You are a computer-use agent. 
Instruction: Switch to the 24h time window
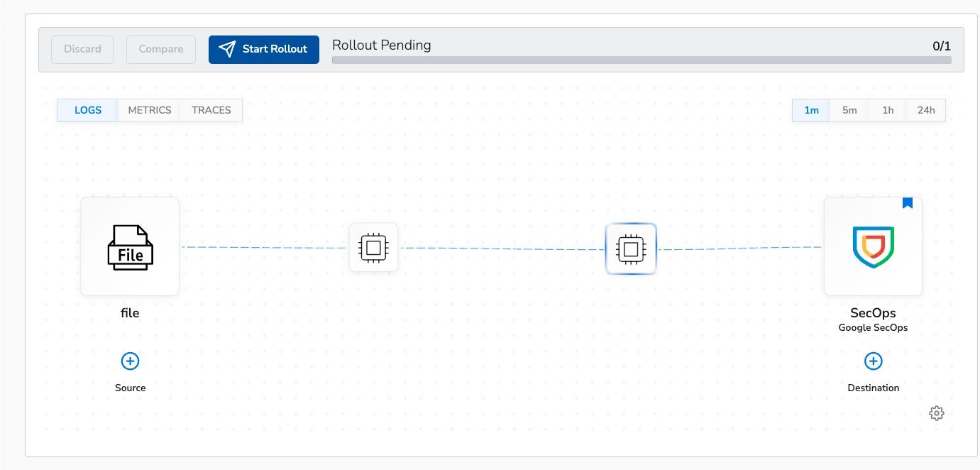point(925,110)
